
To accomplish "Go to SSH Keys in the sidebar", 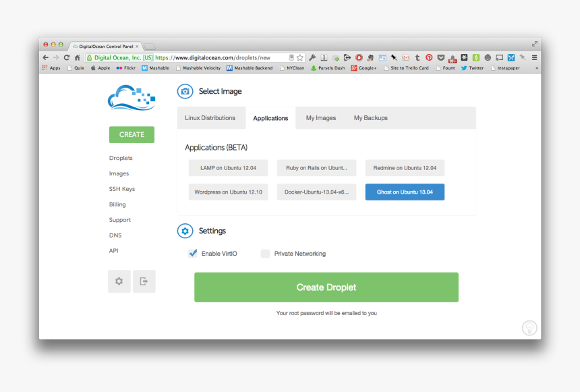I will point(121,189).
